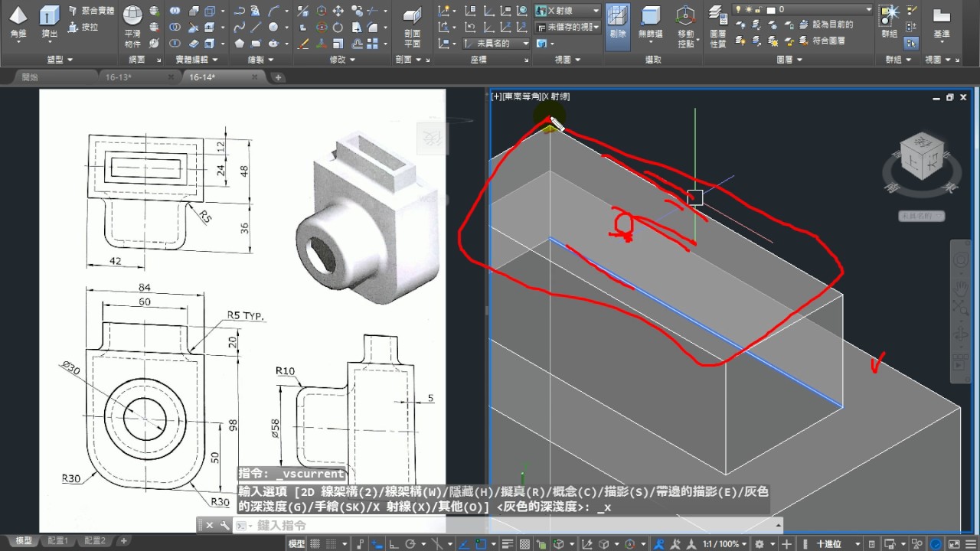Image resolution: width=980 pixels, height=551 pixels.
Task: Toggle object snap in status bar
Action: (481, 544)
